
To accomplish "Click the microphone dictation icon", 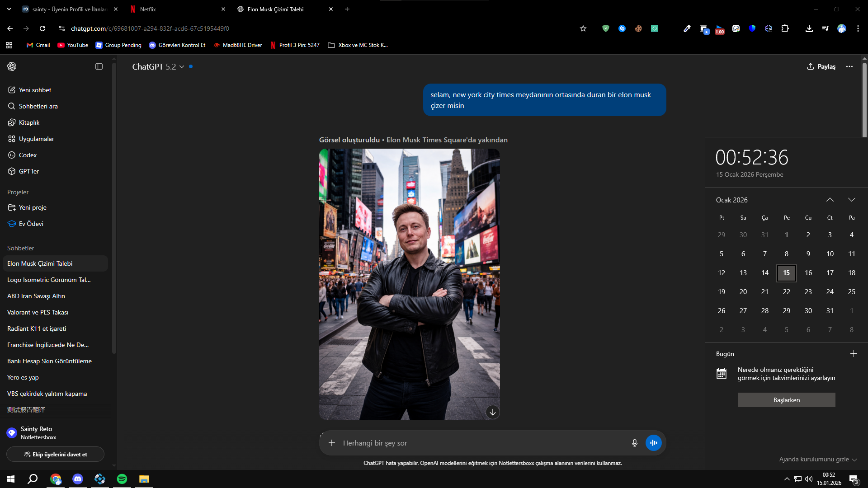I will pyautogui.click(x=635, y=443).
